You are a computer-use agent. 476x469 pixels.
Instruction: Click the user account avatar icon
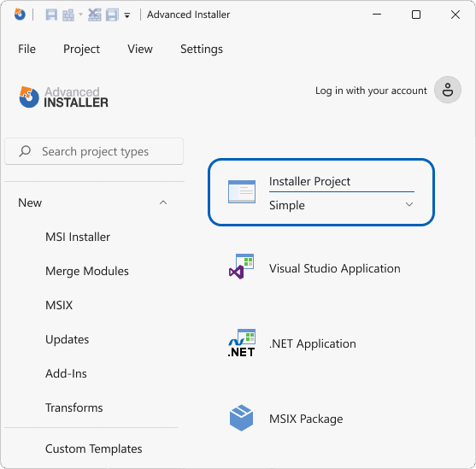pos(448,90)
